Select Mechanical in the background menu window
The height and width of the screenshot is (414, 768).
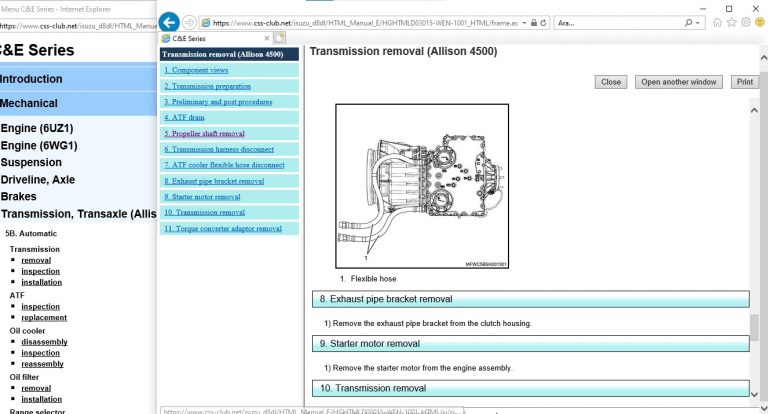click(x=29, y=103)
